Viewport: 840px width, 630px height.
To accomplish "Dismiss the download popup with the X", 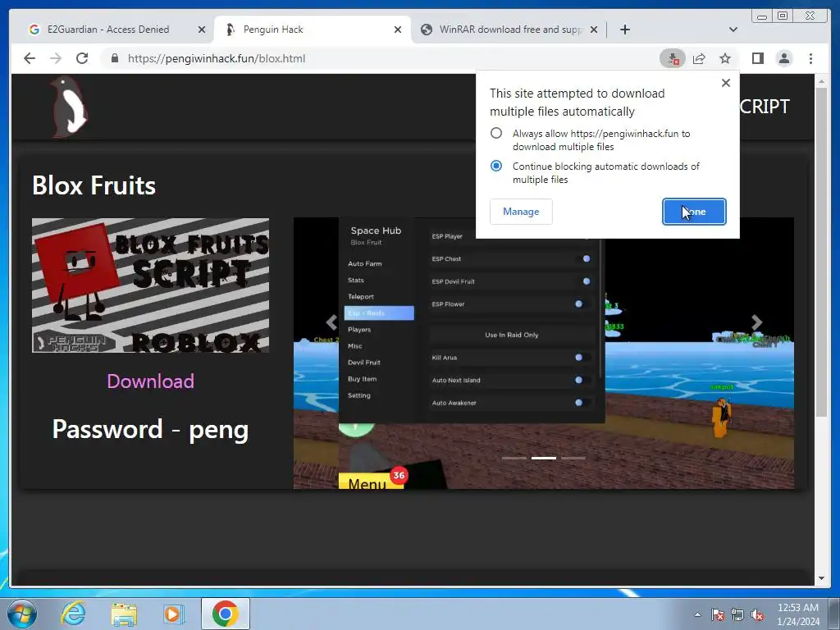I will [x=726, y=83].
